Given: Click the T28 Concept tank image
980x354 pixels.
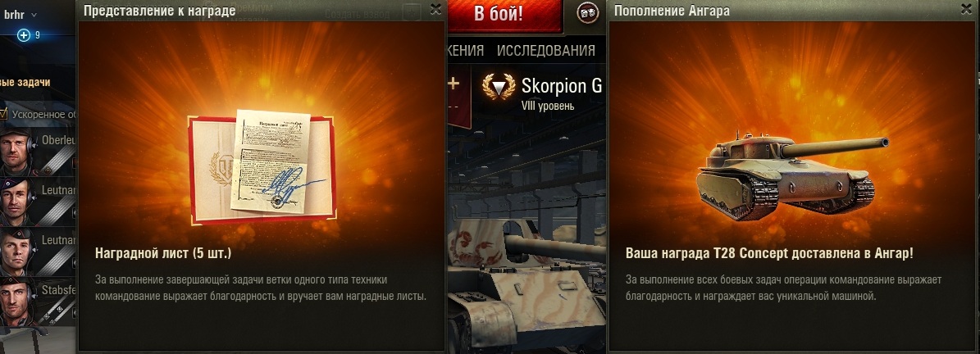Looking at the screenshot, I should (792, 174).
